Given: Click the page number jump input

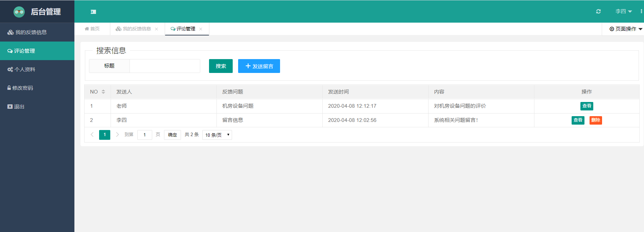Looking at the screenshot, I should coord(145,135).
